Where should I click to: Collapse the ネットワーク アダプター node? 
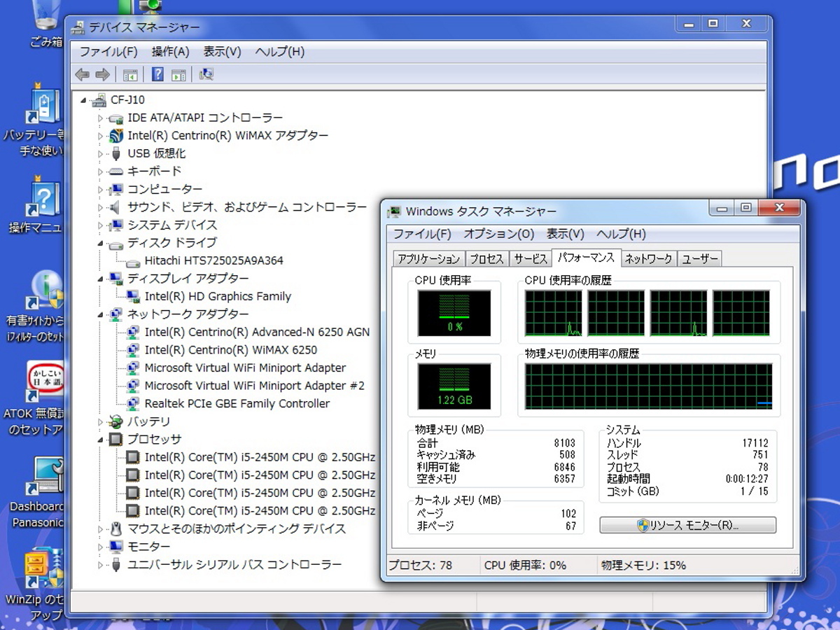(100, 315)
